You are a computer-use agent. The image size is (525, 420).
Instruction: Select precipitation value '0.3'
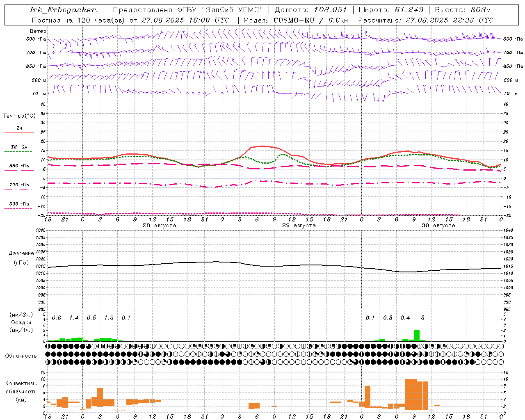(388, 318)
